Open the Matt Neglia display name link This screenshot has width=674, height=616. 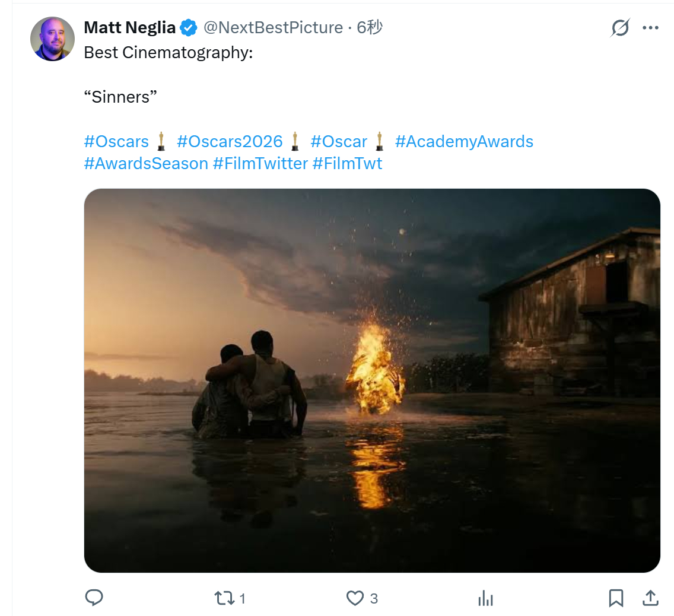pyautogui.click(x=129, y=28)
